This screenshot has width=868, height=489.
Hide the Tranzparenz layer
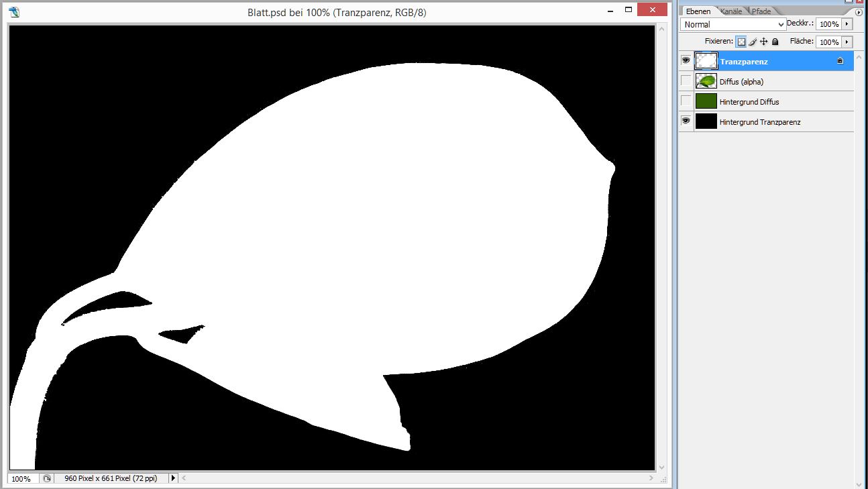click(x=686, y=61)
